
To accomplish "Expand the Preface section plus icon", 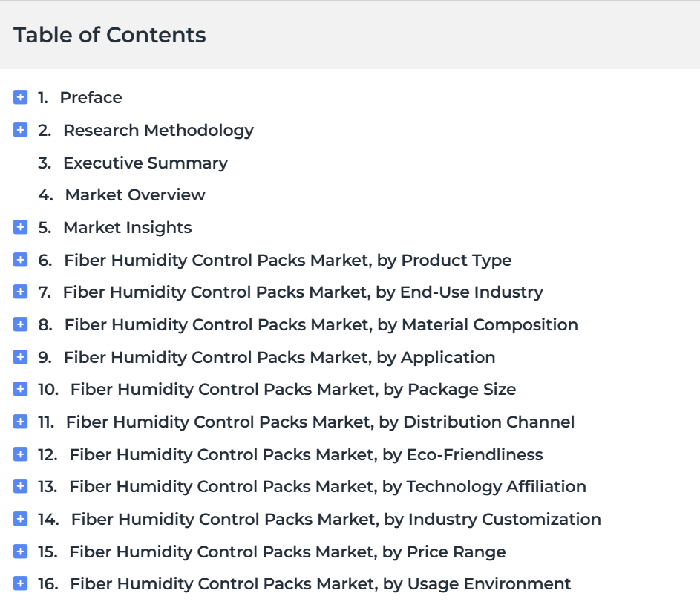I will click(20, 96).
